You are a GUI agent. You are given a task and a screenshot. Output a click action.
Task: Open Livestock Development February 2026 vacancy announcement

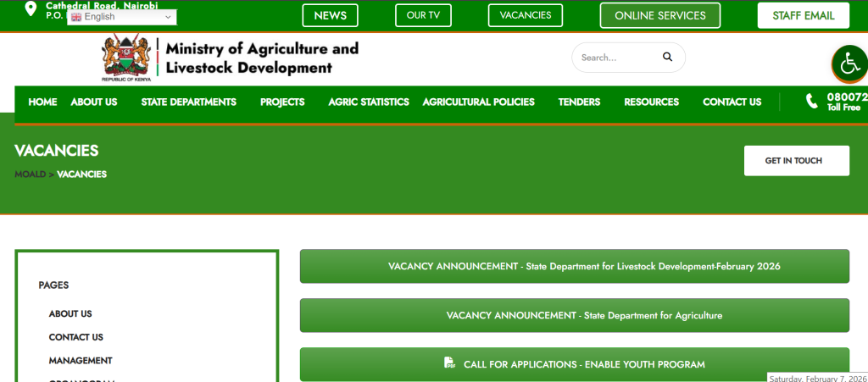click(574, 266)
